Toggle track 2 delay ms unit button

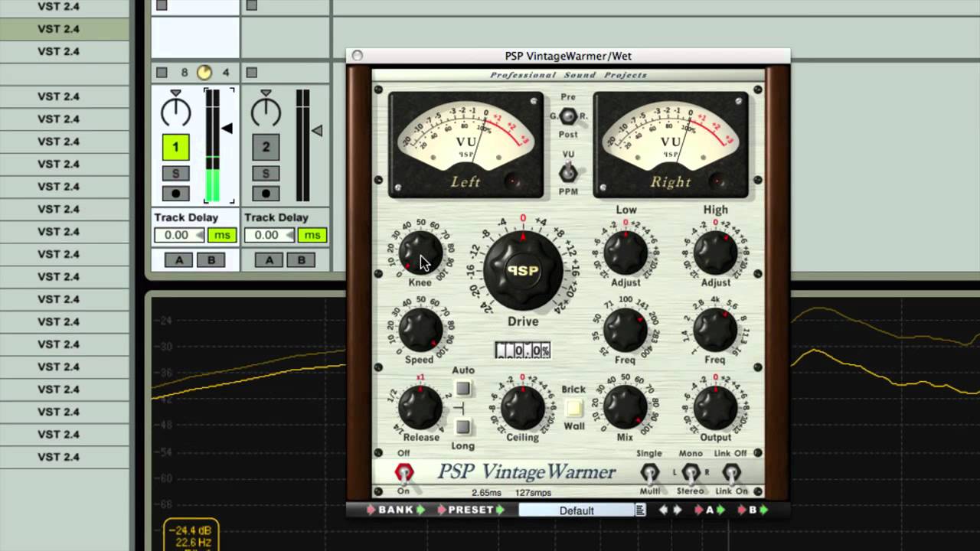click(312, 235)
